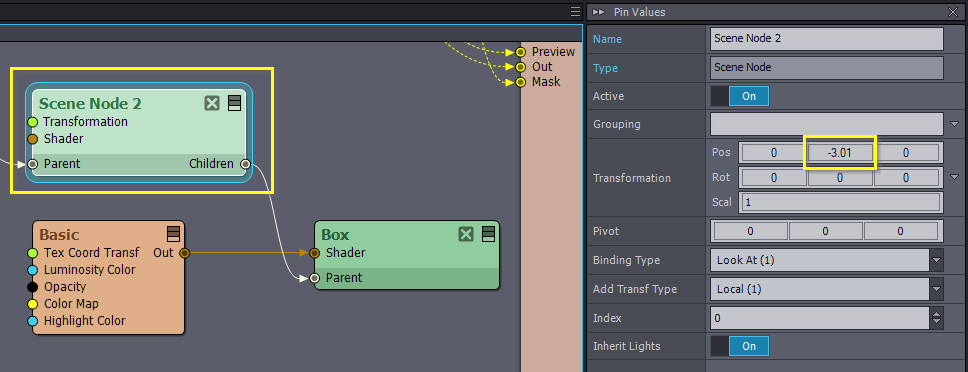This screenshot has height=372, width=968.
Task: Expand the Grouping dropdown arrow
Action: 955,124
